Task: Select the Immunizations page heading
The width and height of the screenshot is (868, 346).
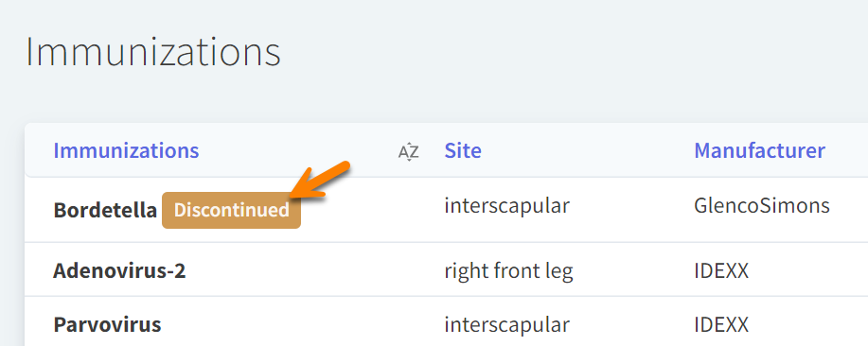Action: (x=153, y=52)
